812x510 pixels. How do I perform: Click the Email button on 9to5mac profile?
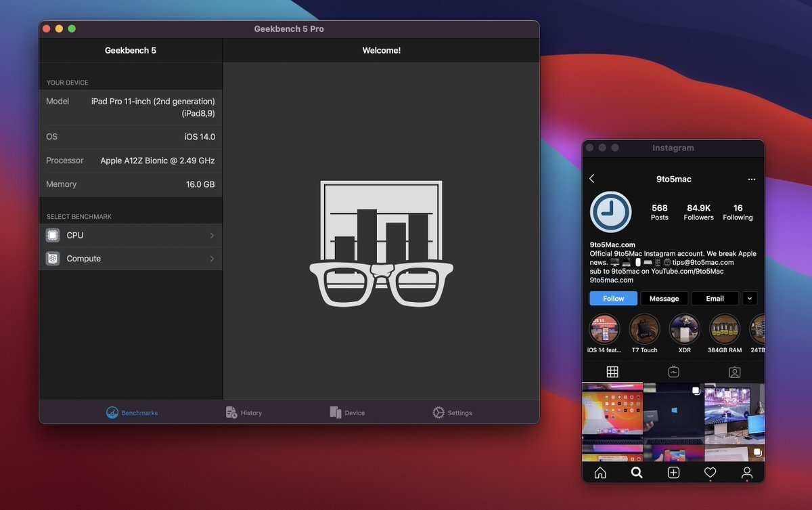(x=715, y=298)
